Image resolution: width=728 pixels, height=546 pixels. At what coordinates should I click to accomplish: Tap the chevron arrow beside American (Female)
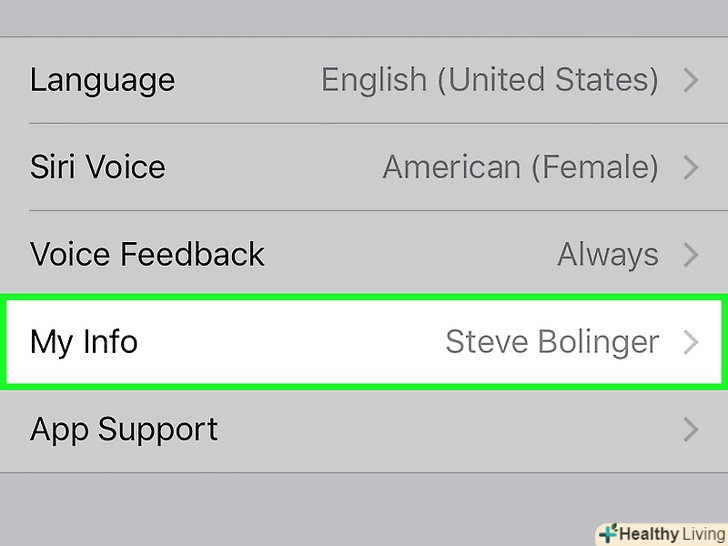(690, 167)
